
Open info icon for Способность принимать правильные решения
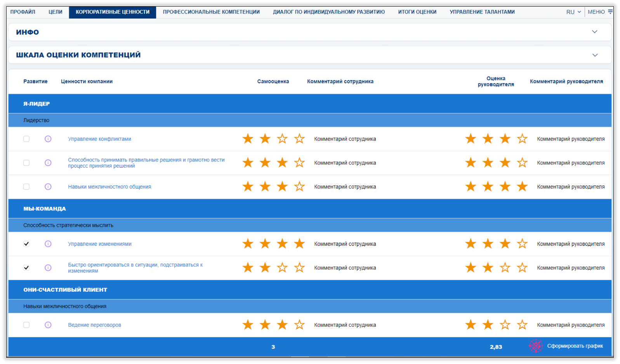click(48, 163)
